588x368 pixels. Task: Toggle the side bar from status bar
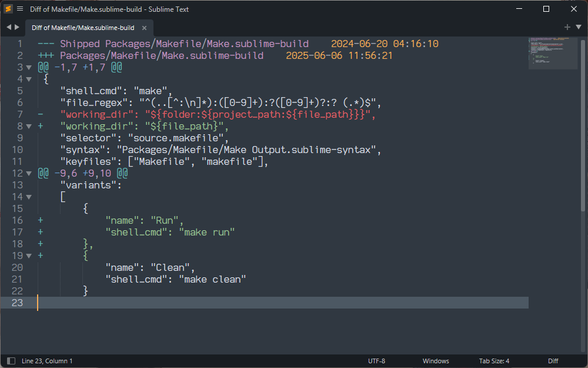[x=11, y=361]
